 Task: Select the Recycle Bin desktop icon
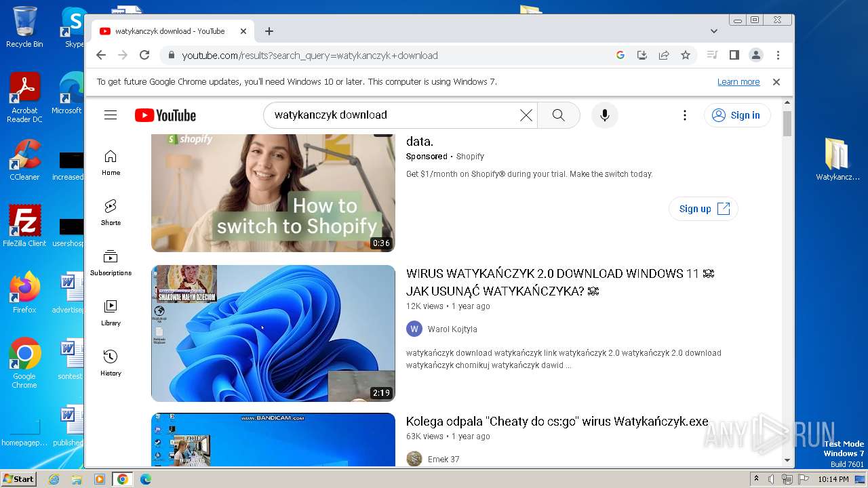click(x=24, y=27)
